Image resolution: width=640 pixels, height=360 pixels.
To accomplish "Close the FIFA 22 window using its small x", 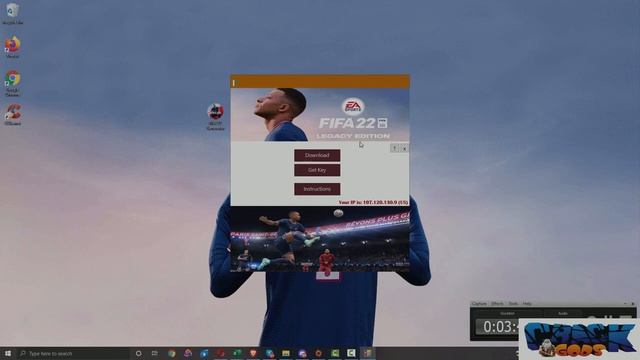I will coord(404,149).
